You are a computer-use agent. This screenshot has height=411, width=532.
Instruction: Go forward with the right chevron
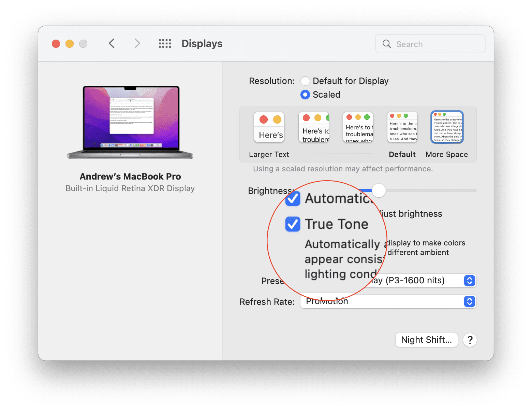point(137,43)
